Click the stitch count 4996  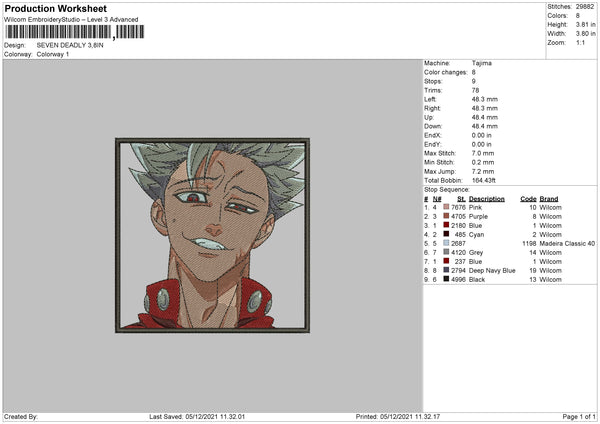point(458,279)
